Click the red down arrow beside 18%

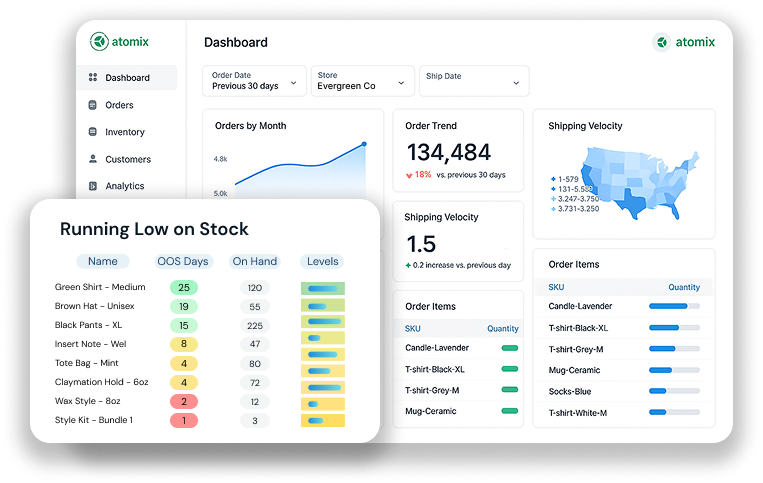click(409, 175)
